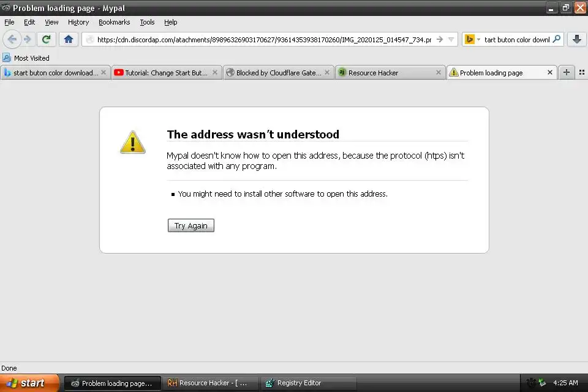Screen dimensions: 588x392
Task: Click the system tray clock 4:25 AM
Action: 565,383
